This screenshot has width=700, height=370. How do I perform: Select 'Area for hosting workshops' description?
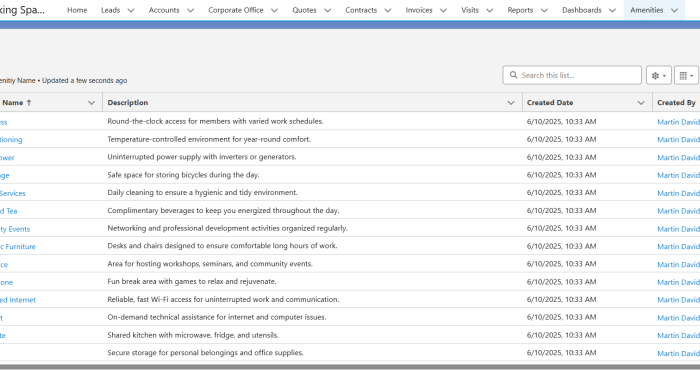210,264
